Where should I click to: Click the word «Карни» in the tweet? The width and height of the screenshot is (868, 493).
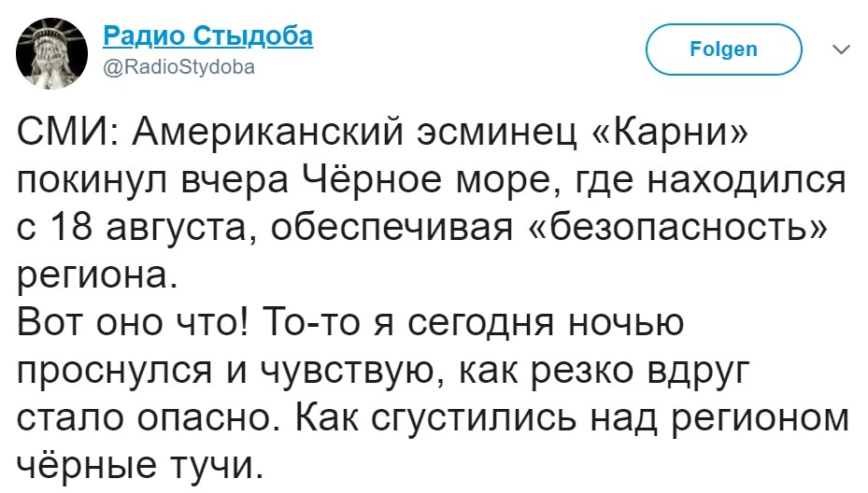[671, 134]
